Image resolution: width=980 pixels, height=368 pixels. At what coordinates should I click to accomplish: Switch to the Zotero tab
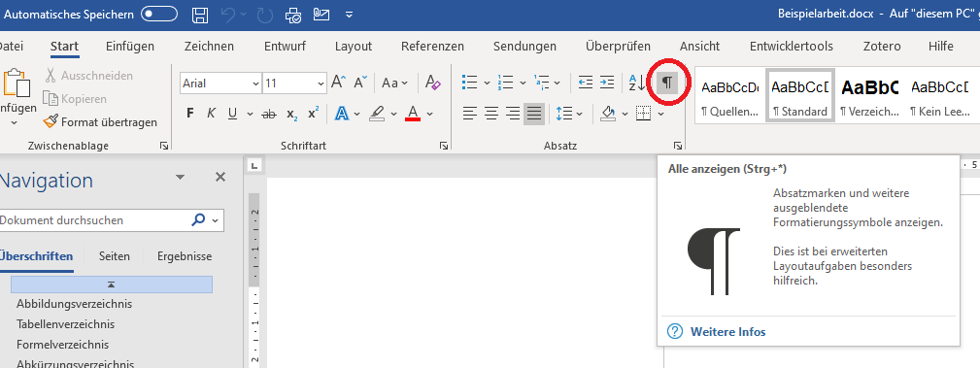coord(882,47)
